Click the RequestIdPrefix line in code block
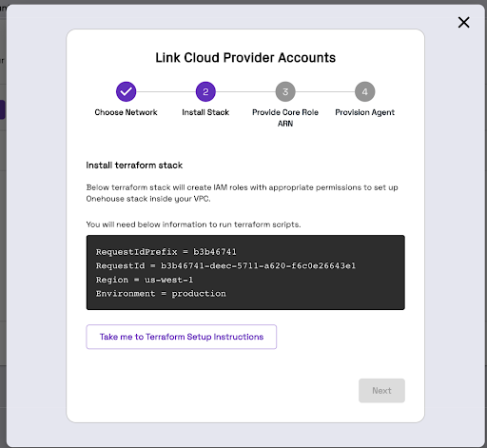This screenshot has height=448, width=487. (x=166, y=252)
